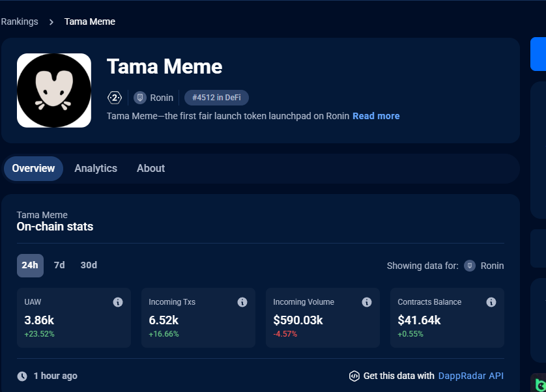Viewport: 546px width, 392px height.
Task: Click the Contracts Balance value $41.64k
Action: click(419, 320)
